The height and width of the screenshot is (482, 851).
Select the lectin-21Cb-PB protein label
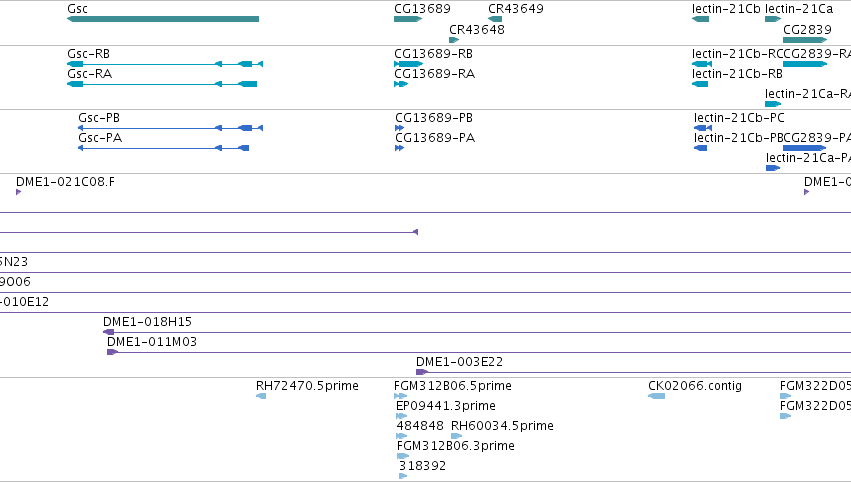click(739, 138)
